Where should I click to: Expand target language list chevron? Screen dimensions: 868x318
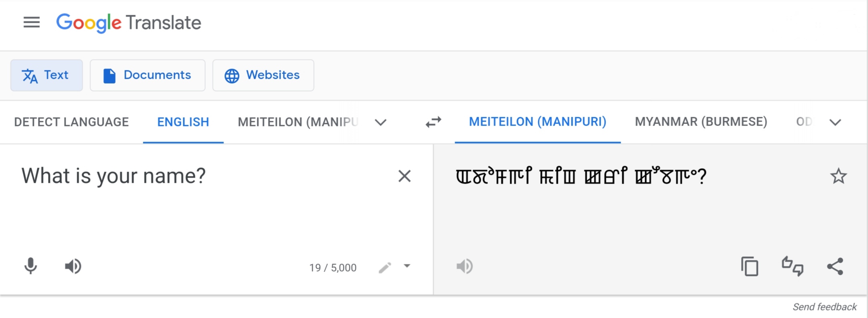835,122
